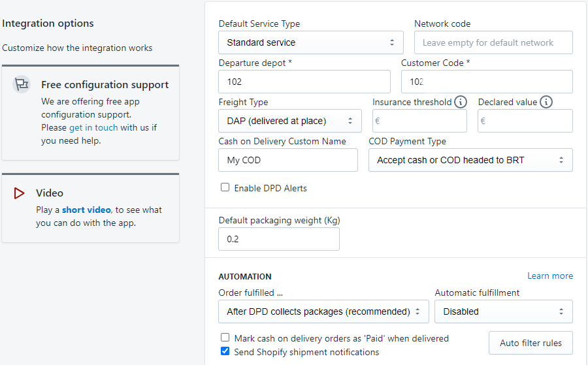588x365 pixels.
Task: Click the Insurance threshold info icon
Action: point(461,102)
